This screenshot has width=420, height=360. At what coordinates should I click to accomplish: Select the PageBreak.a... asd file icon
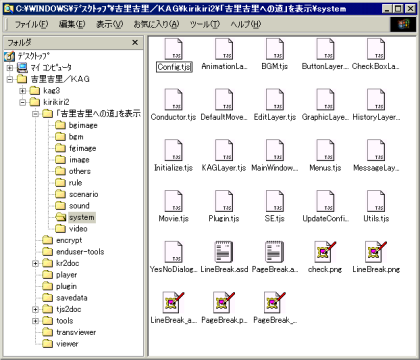(x=275, y=252)
